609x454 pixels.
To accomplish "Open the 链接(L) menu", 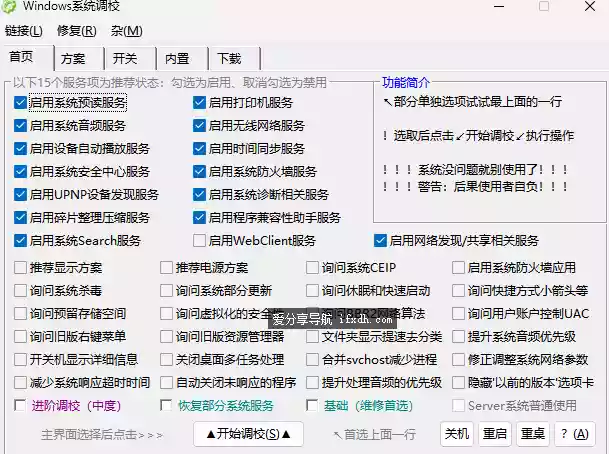I will point(24,31).
